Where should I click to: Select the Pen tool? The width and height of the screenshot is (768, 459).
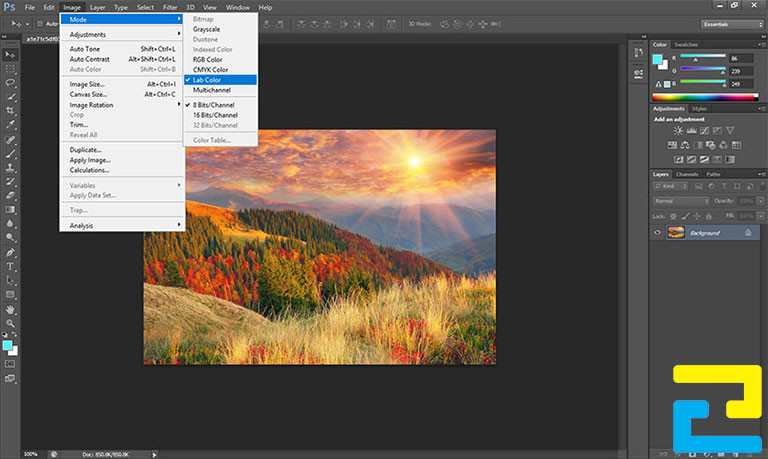tap(10, 253)
